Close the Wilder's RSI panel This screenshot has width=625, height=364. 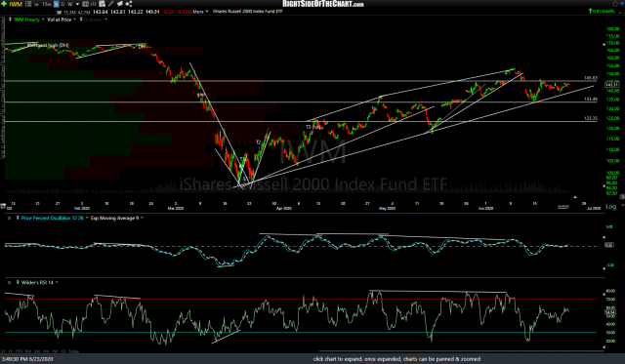coord(9,282)
